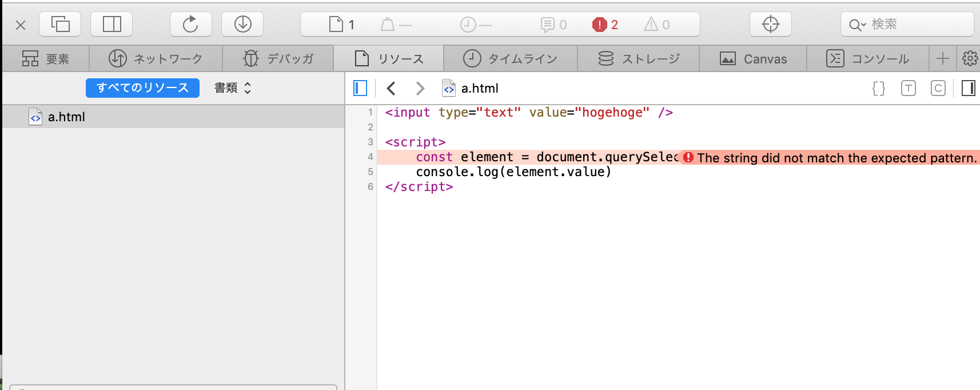
Task: Close the Web Inspector
Action: (x=21, y=25)
